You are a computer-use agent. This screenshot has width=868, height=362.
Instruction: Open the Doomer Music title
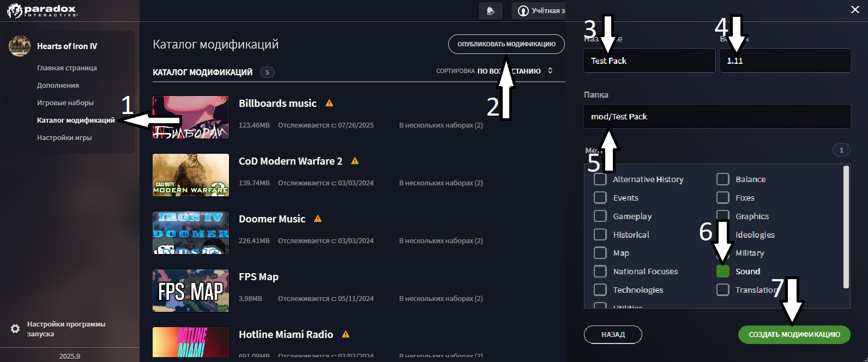(x=272, y=219)
